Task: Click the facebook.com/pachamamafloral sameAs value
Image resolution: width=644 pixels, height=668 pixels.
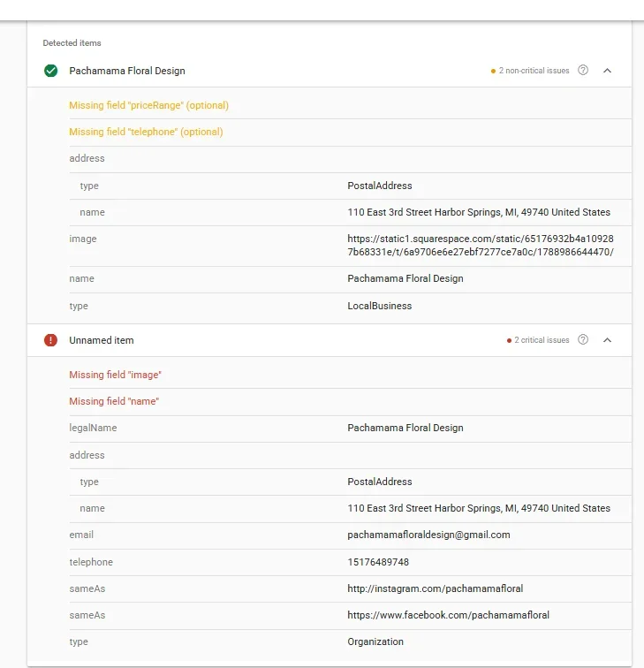Action: tap(448, 615)
